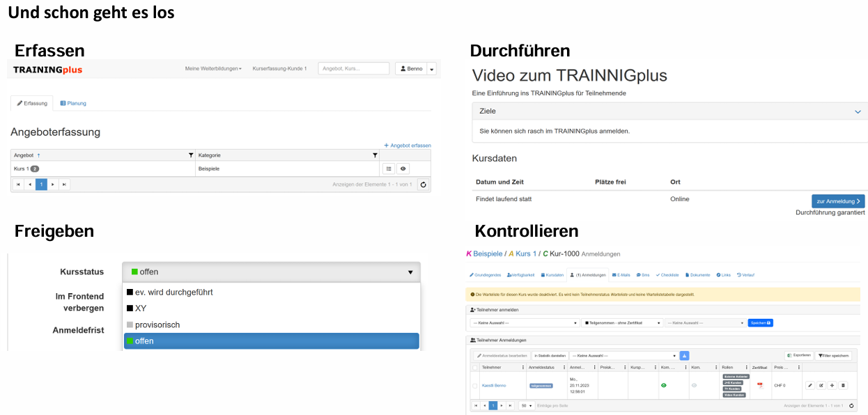Open the Verlauf tab
Image resolution: width=868 pixels, height=415 pixels.
tap(745, 275)
